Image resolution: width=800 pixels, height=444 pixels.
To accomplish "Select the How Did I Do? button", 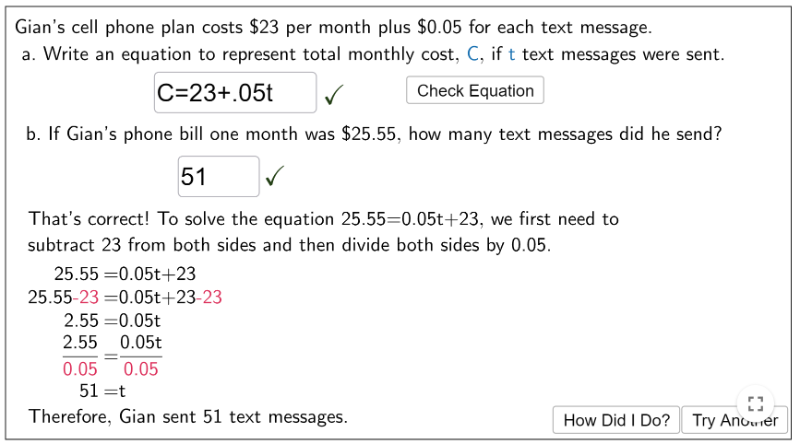I will 616,420.
